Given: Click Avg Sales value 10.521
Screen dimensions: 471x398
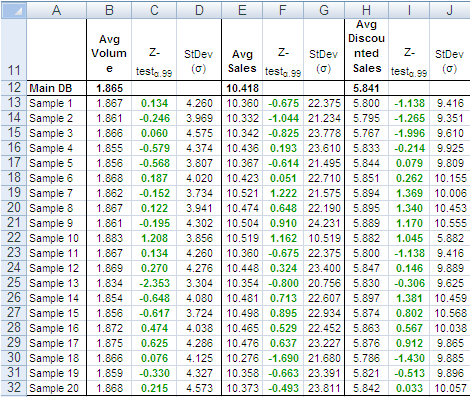Looking at the screenshot, I should [x=242, y=193].
